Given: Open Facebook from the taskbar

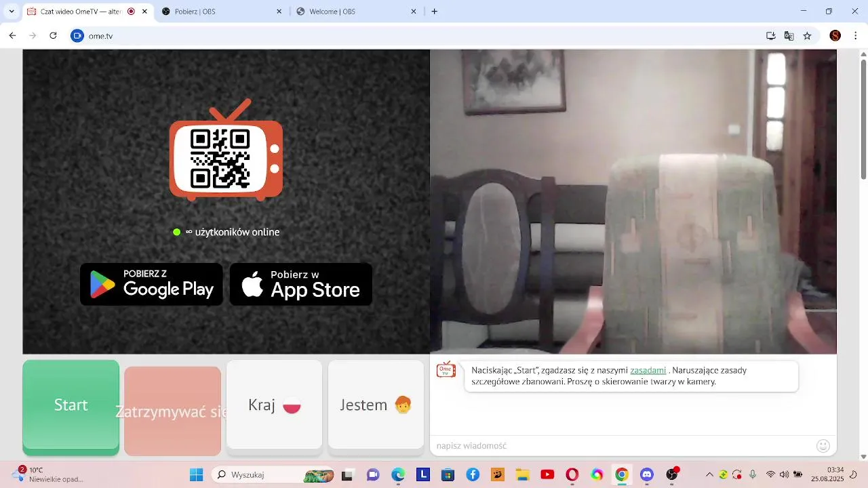Looking at the screenshot, I should (x=473, y=474).
